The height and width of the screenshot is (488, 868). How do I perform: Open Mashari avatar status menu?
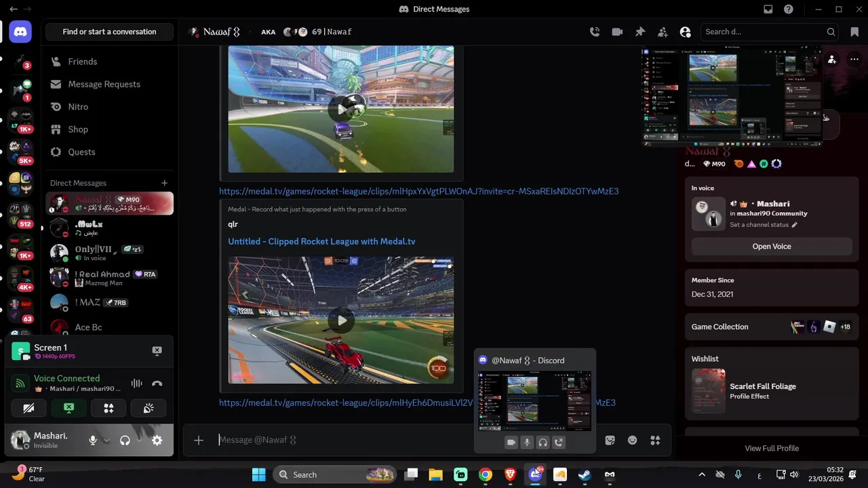coord(20,441)
